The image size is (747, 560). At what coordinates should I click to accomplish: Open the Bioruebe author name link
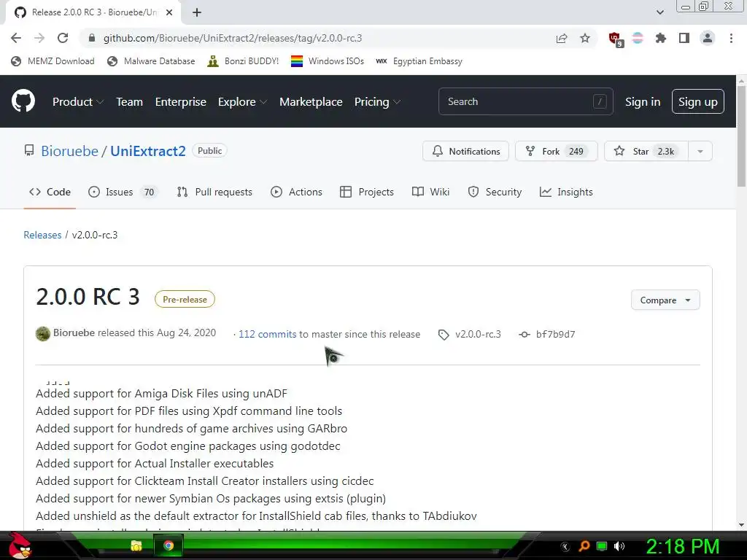[74, 332]
